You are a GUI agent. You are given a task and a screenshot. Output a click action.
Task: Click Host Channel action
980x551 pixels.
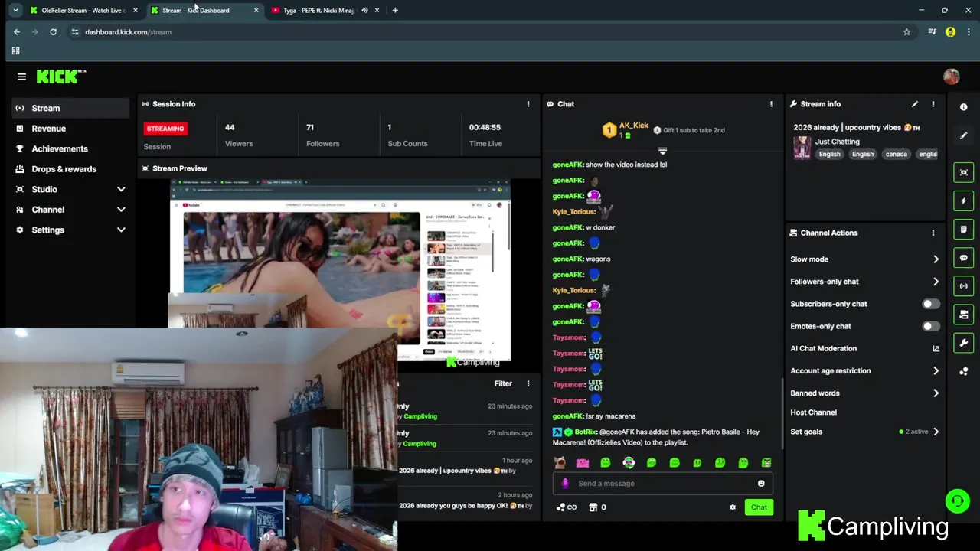[x=813, y=412]
